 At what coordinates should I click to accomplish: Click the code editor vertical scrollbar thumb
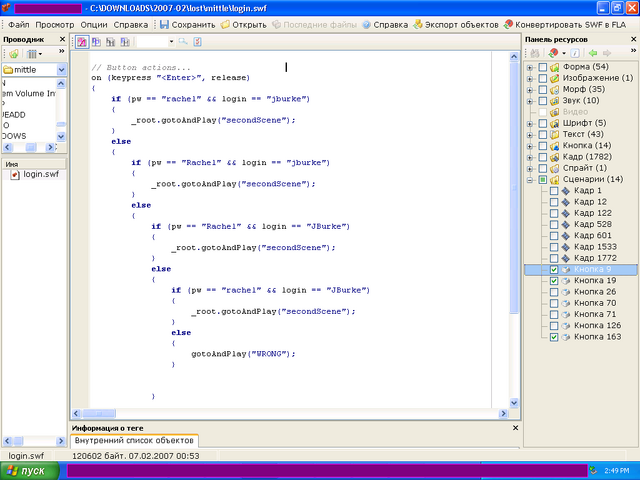(514, 188)
